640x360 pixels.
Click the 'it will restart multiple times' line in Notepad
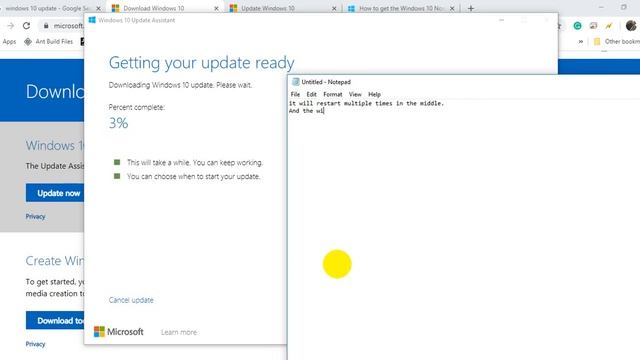(366, 103)
